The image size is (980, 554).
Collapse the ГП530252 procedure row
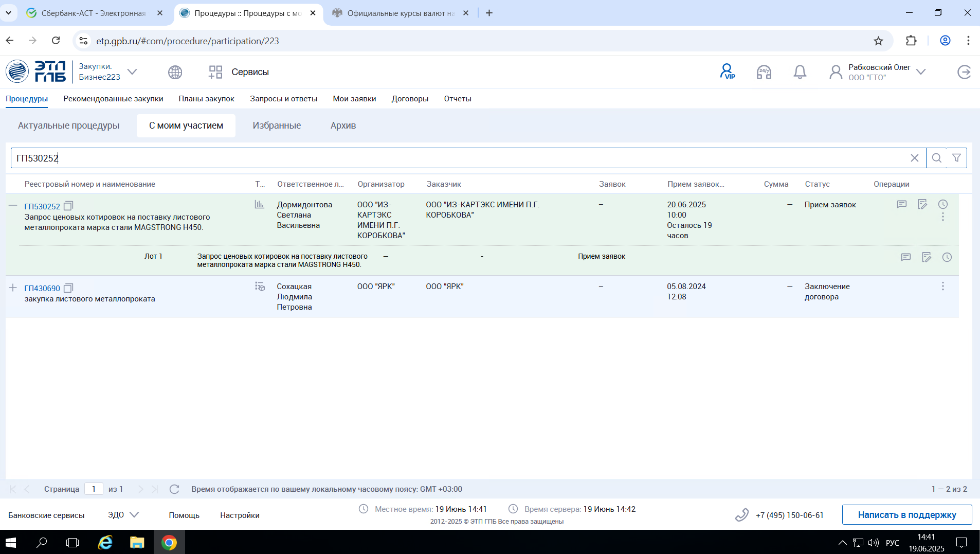coord(13,205)
